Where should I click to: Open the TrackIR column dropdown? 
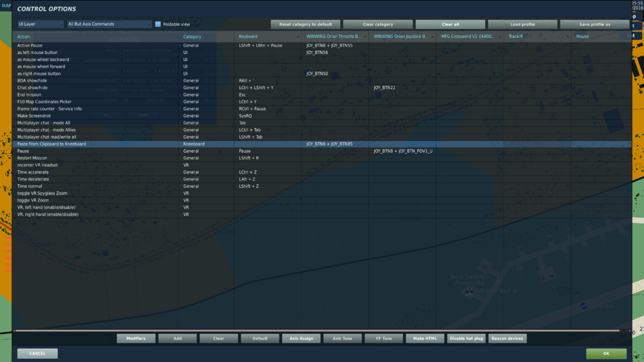567,37
